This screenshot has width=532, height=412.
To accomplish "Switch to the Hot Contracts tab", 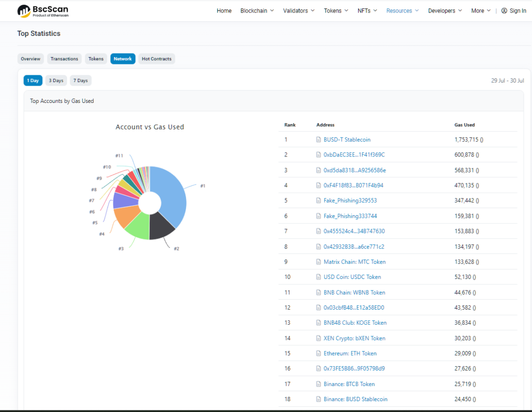I will point(156,59).
